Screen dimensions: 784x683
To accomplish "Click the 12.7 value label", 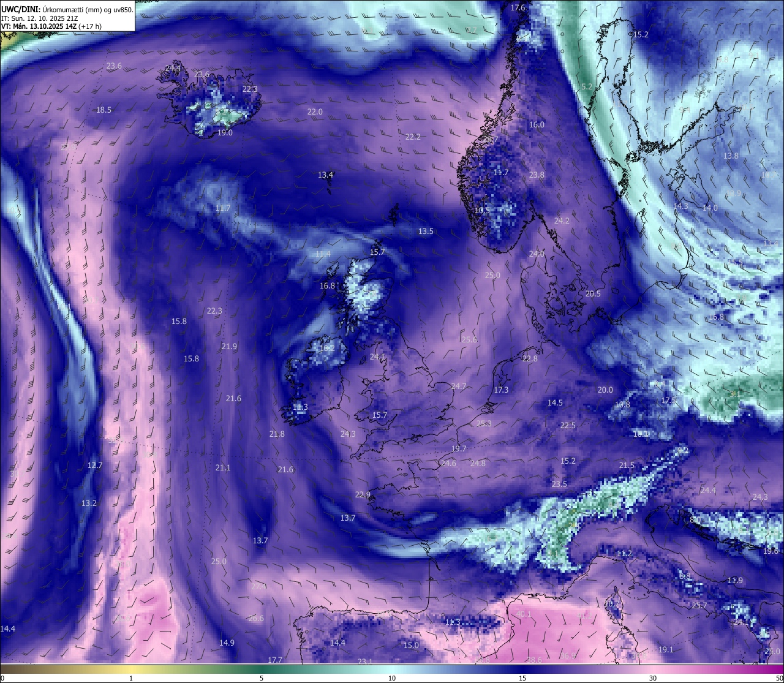I will (95, 466).
